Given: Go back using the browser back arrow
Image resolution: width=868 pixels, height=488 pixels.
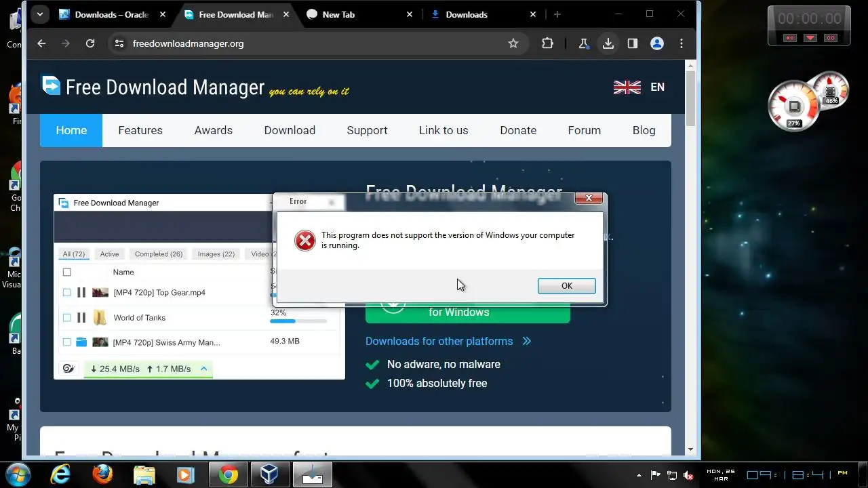Looking at the screenshot, I should [41, 43].
